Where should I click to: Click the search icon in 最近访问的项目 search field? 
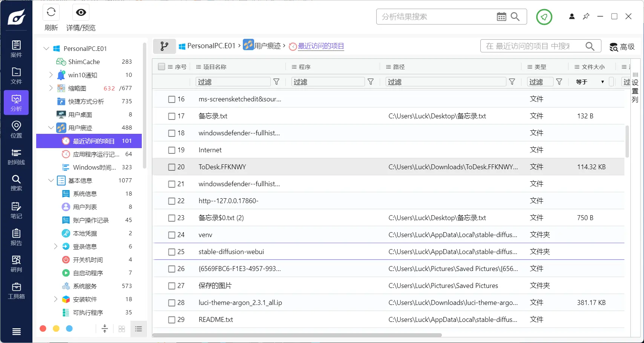(590, 46)
